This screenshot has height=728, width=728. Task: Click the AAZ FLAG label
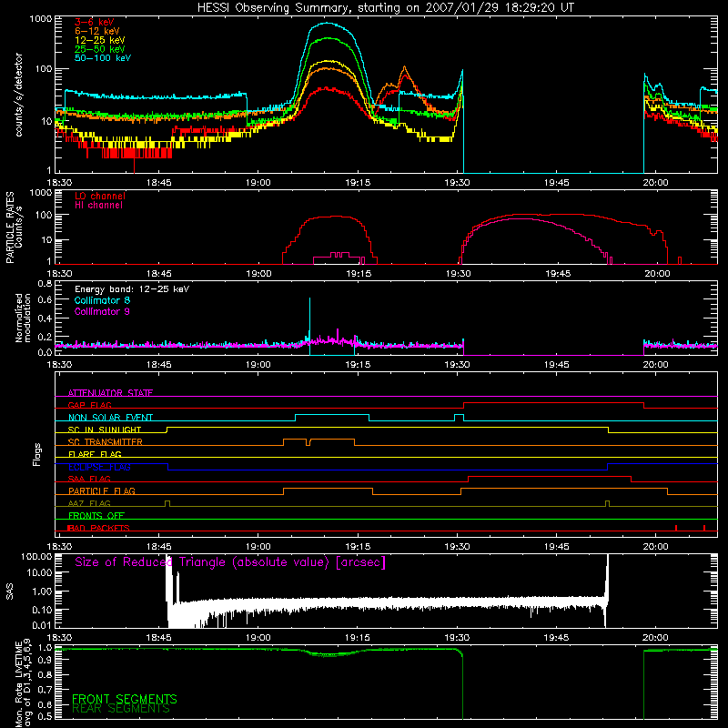tap(89, 503)
